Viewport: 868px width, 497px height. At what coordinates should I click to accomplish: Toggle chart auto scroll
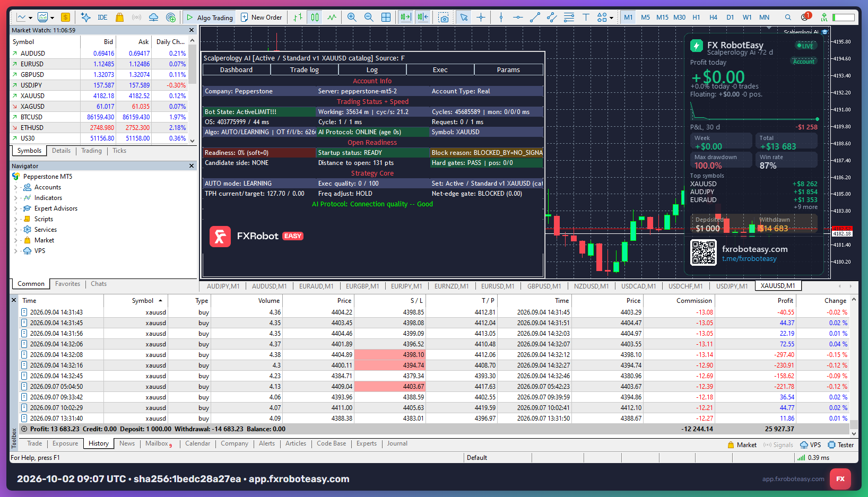click(x=406, y=18)
